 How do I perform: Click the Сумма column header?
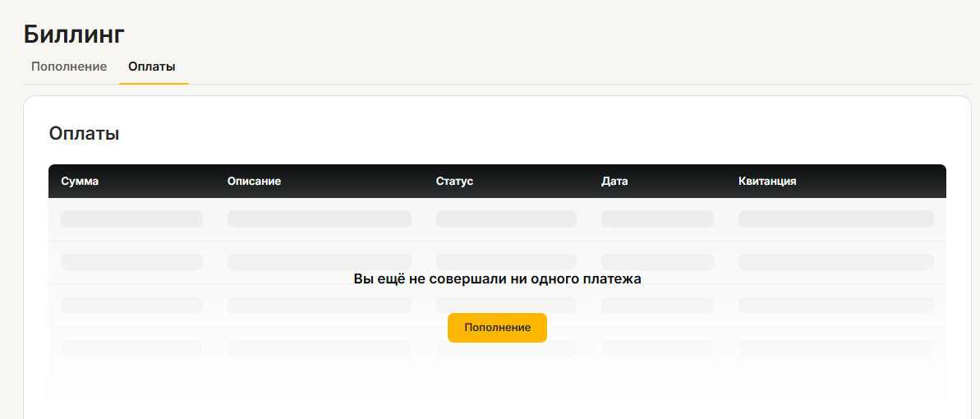[x=80, y=181]
